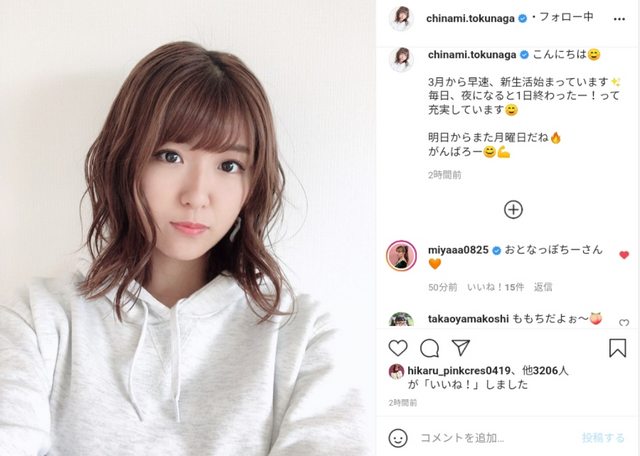Open hikaru_pinkcres0419 small avatar
The width and height of the screenshot is (640, 456).
pos(396,371)
